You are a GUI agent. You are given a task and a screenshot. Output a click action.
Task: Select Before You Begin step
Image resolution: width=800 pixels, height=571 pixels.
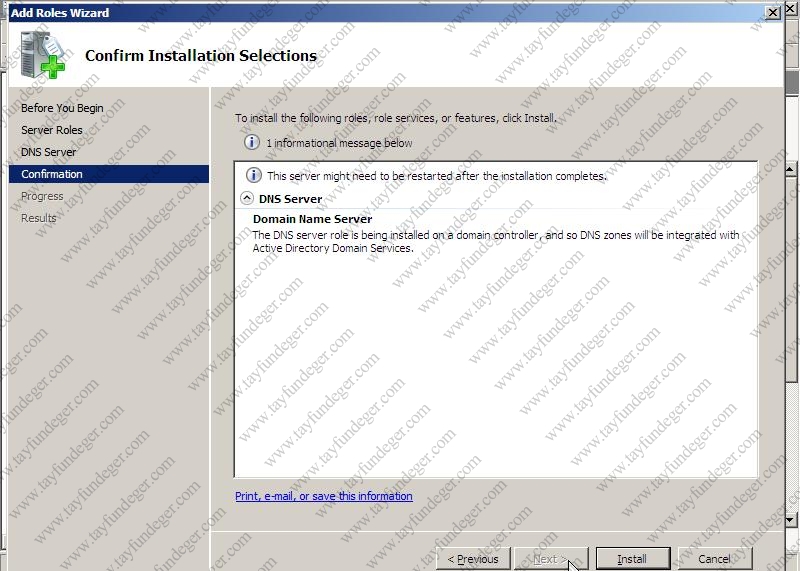[x=62, y=108]
